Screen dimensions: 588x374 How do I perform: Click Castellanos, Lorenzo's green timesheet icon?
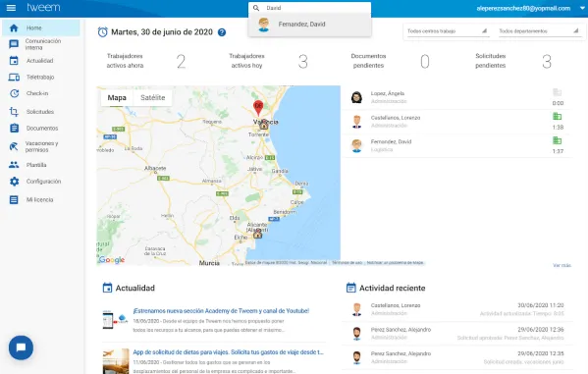click(x=558, y=117)
